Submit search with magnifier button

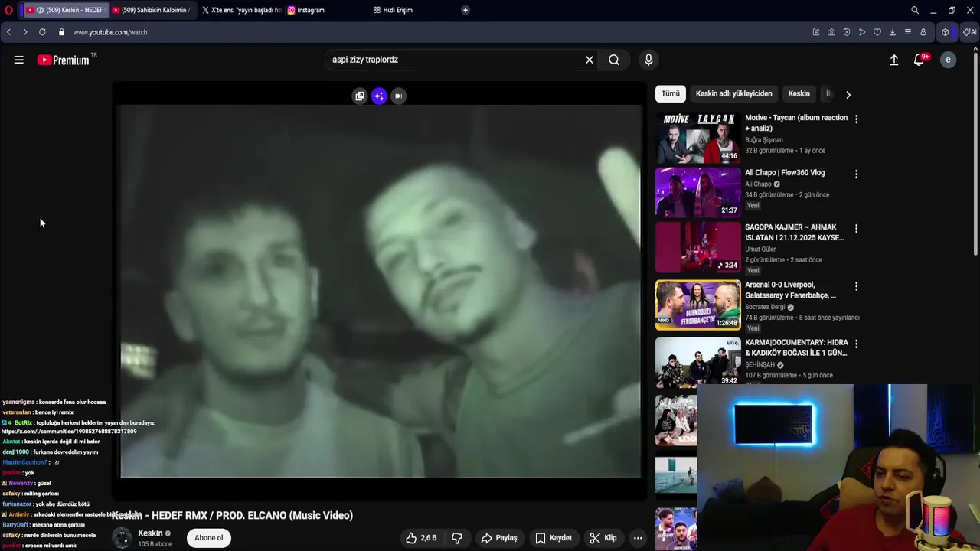pyautogui.click(x=614, y=60)
